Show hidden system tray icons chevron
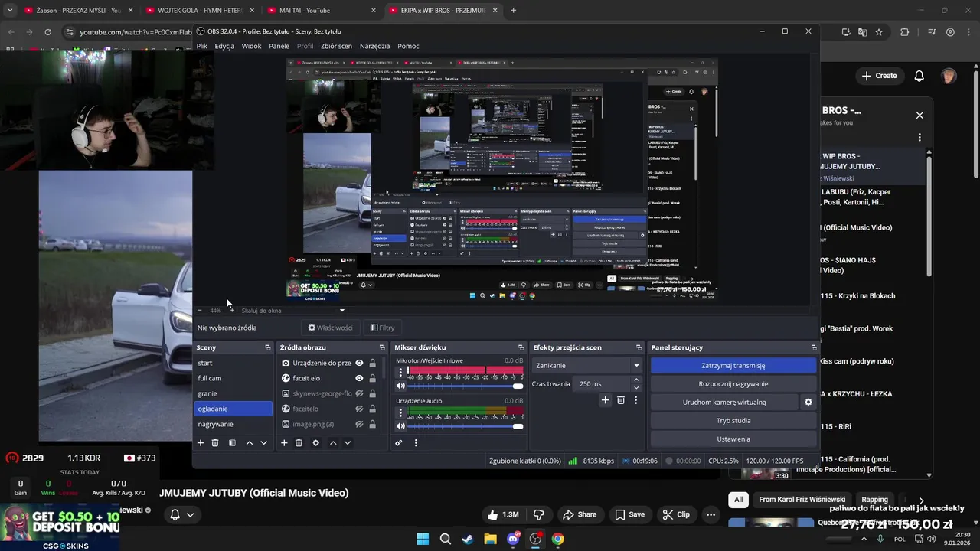 click(x=863, y=539)
